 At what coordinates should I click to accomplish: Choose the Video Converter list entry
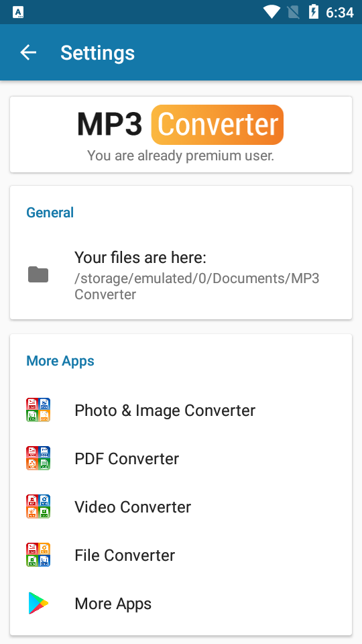(x=181, y=507)
